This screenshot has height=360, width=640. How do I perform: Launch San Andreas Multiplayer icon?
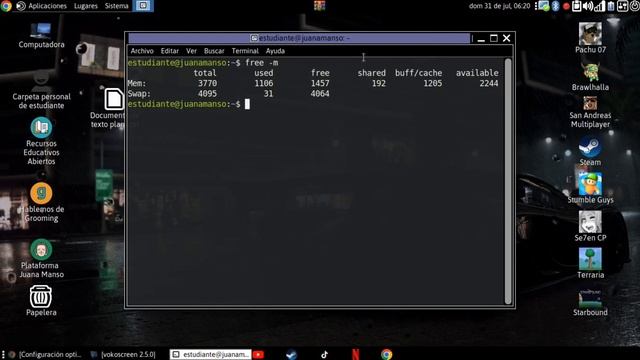(590, 112)
